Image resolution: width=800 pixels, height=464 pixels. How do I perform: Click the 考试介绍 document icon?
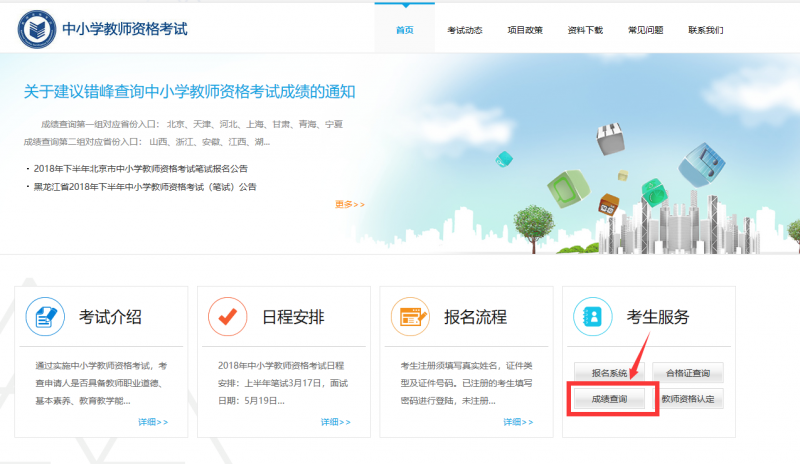tap(45, 316)
